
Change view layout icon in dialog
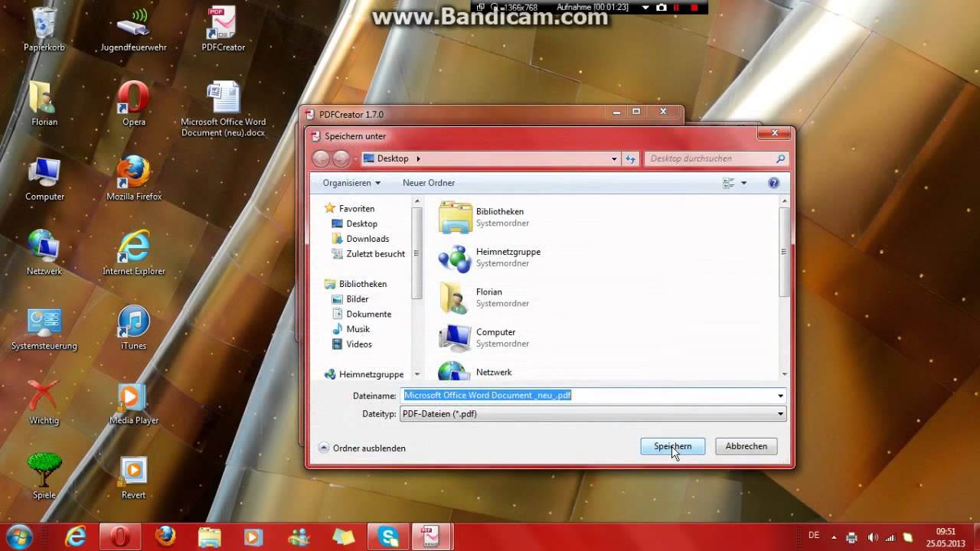click(728, 183)
